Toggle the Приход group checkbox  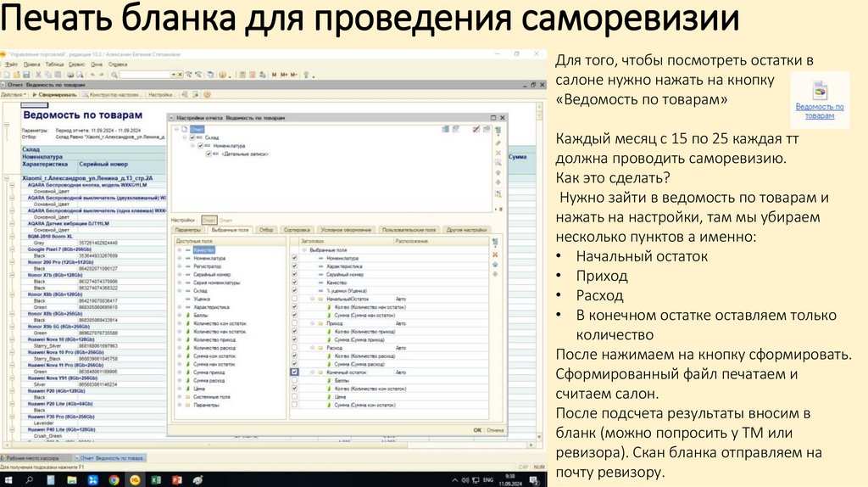(294, 323)
